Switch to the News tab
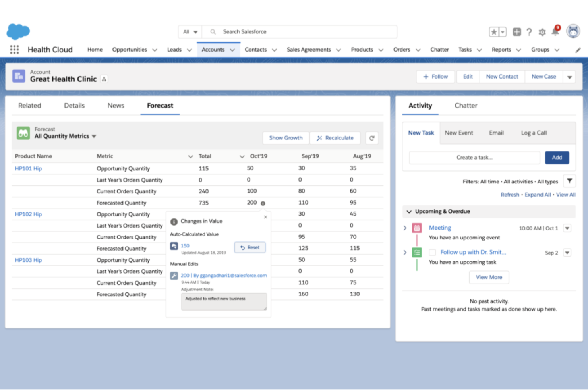Viewport: 588px width, 392px height. [x=116, y=106]
